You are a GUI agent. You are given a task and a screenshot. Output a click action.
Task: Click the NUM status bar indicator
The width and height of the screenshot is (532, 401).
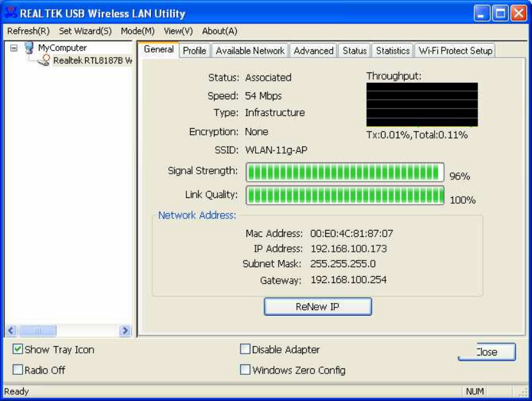pyautogui.click(x=474, y=391)
